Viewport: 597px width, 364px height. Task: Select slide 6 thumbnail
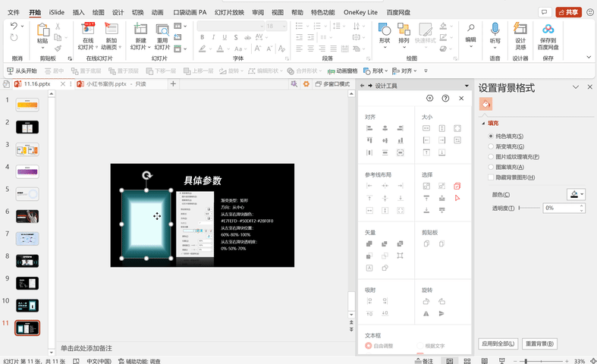(x=27, y=216)
